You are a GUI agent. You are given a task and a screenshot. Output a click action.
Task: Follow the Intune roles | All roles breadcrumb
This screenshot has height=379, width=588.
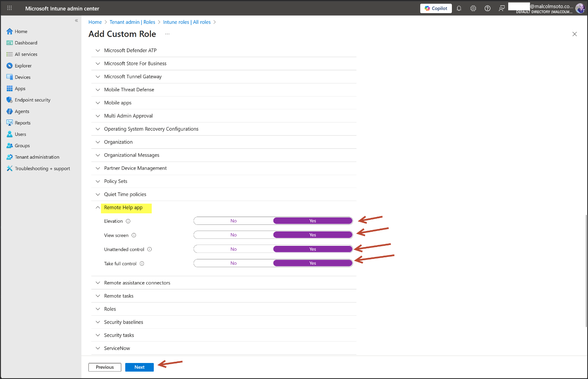click(x=187, y=22)
